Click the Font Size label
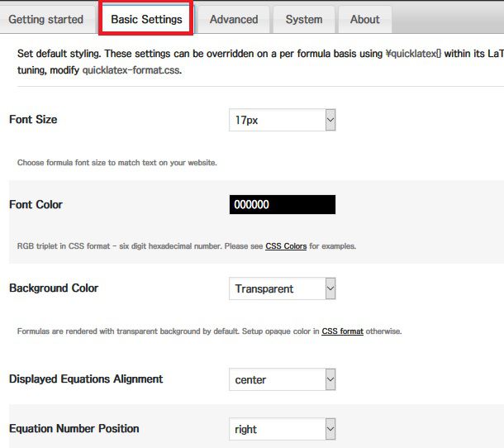The height and width of the screenshot is (448, 504). tap(33, 119)
